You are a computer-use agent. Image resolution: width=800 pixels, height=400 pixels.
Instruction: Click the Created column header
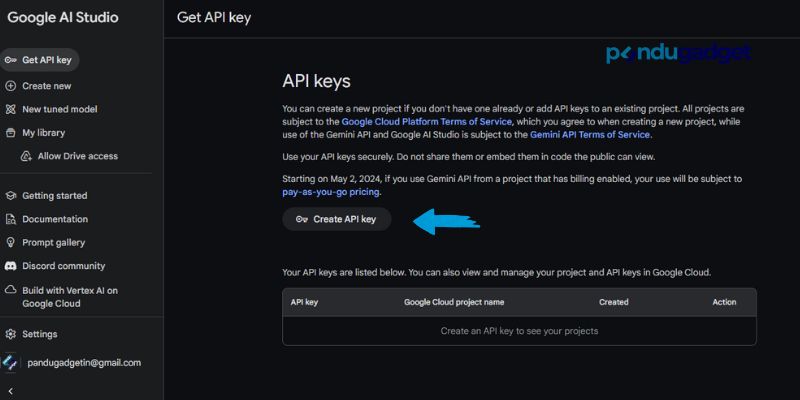click(x=613, y=302)
